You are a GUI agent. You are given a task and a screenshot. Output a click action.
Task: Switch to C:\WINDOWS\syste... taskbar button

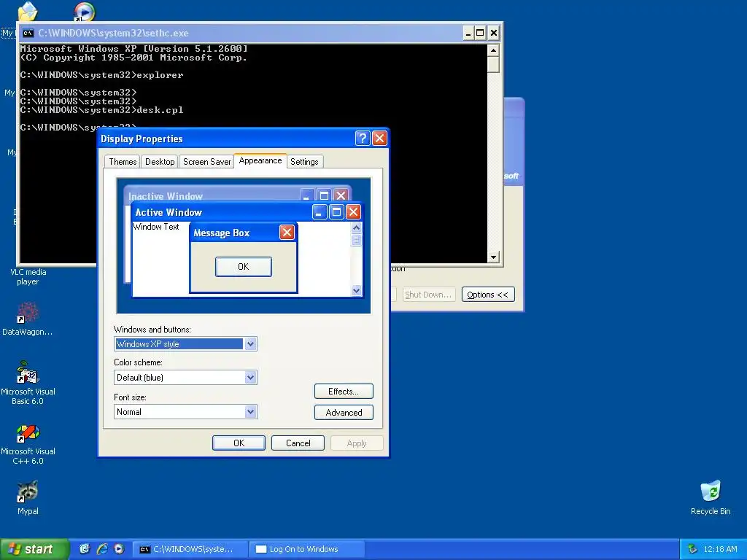coord(190,549)
